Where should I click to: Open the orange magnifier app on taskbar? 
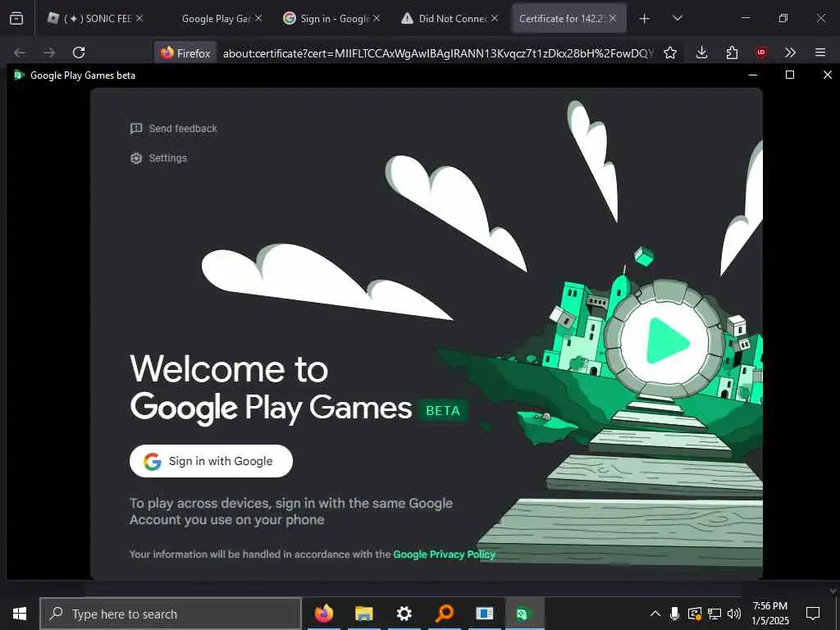click(x=444, y=614)
